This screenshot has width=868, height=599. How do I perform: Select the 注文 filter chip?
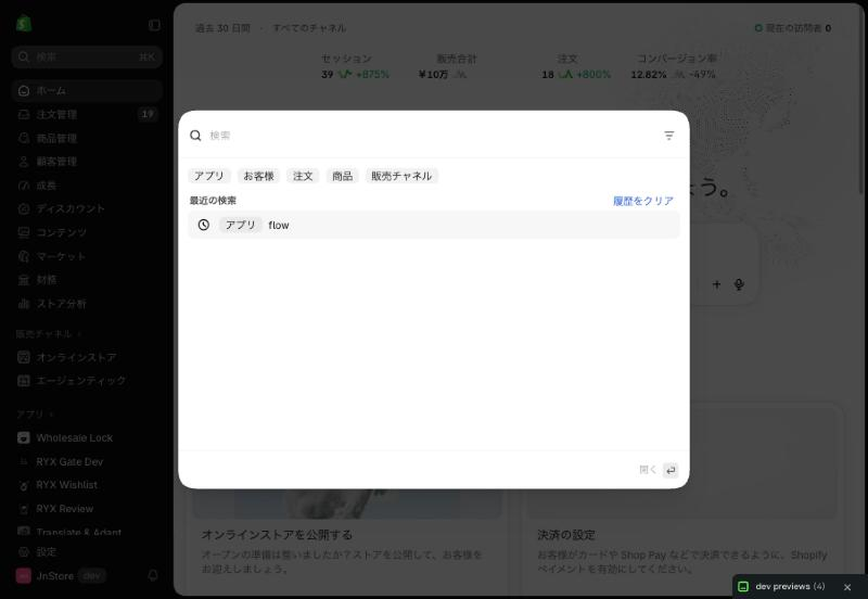click(x=303, y=176)
